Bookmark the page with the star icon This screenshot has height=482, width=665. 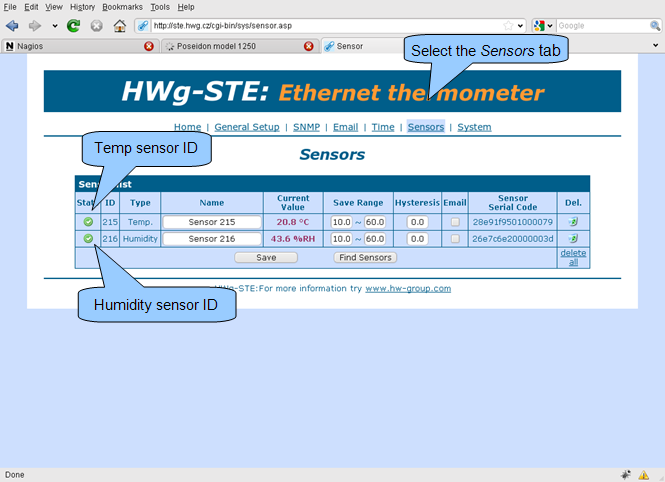[x=508, y=25]
